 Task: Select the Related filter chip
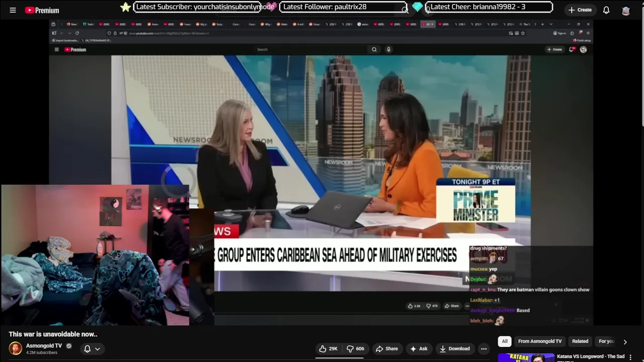pos(580,341)
